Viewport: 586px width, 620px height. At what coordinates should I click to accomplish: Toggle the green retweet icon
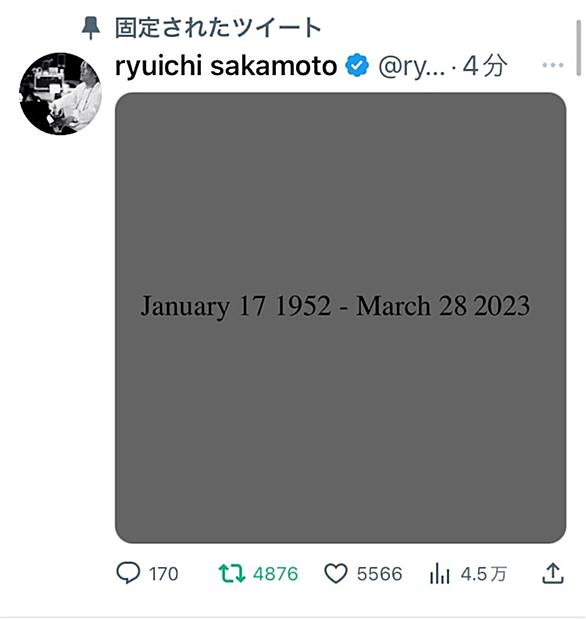[x=232, y=574]
